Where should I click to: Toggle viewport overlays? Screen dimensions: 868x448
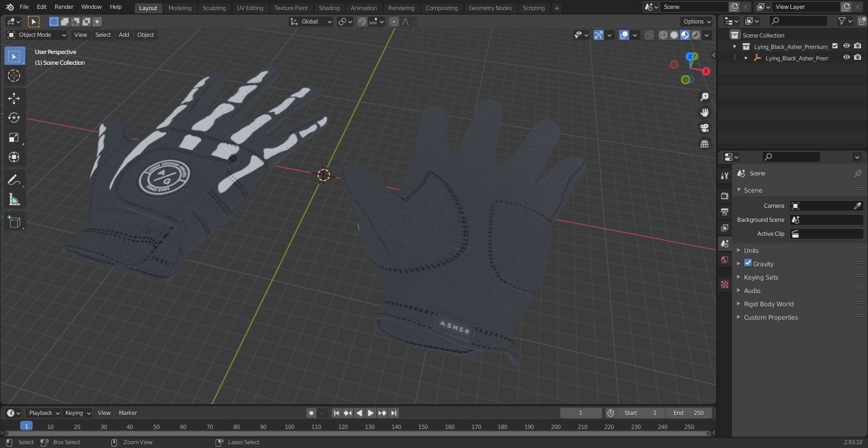624,35
